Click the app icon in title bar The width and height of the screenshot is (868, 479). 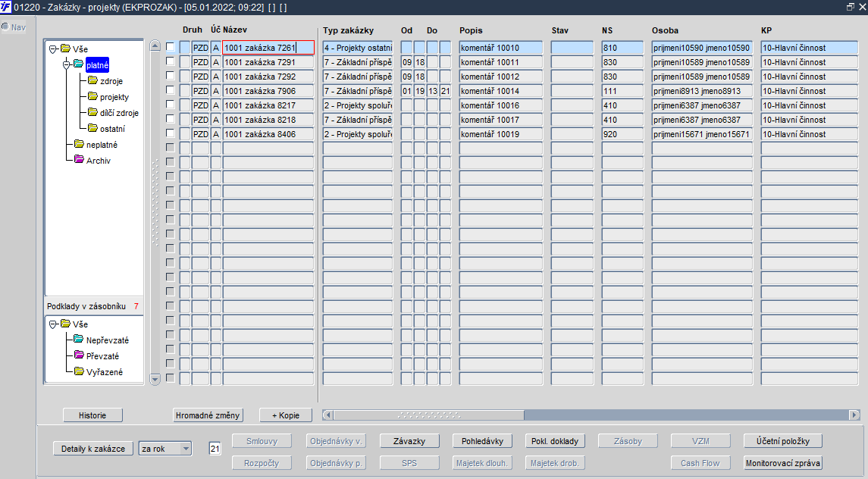(x=6, y=7)
